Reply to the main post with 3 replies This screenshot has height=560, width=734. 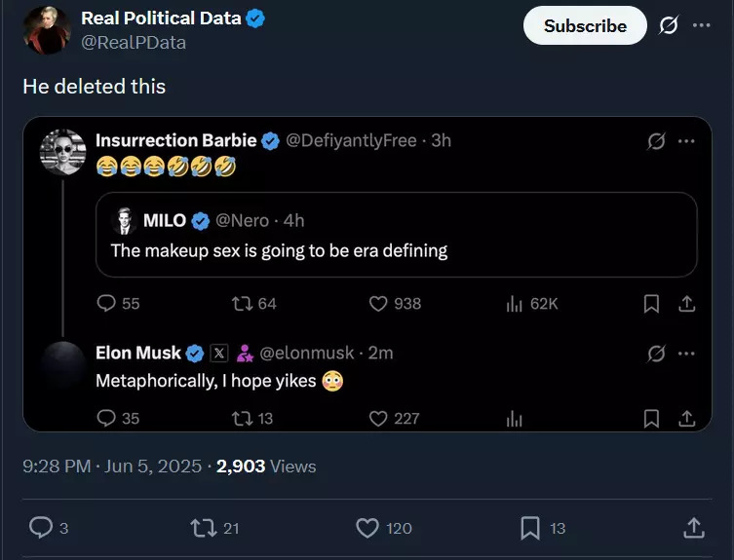click(x=41, y=528)
